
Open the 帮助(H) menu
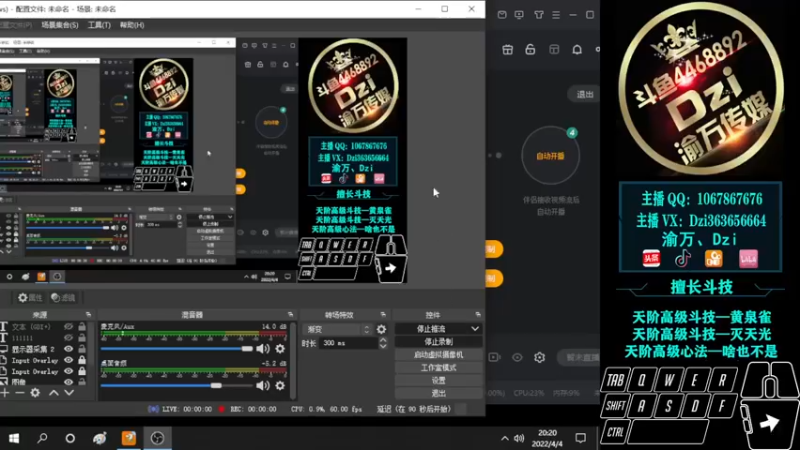132,25
